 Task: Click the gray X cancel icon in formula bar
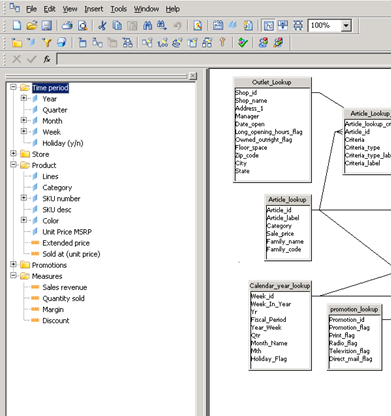point(16,59)
